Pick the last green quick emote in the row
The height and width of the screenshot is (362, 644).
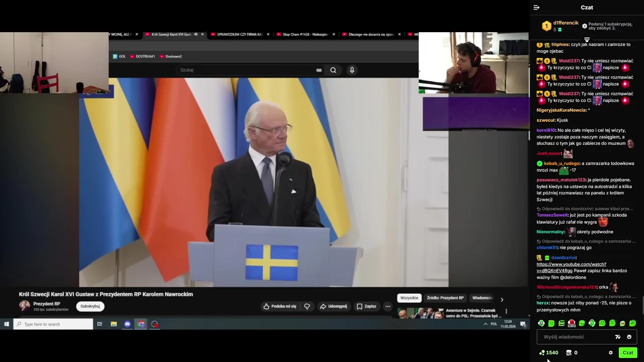click(632, 323)
